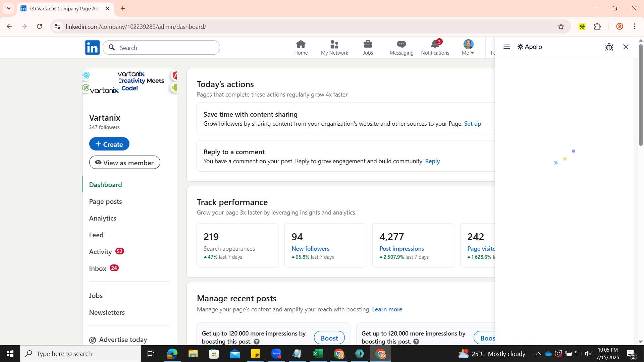Viewport: 644px width, 362px height.
Task: Open the weather widget on taskbar
Action: tap(492, 354)
